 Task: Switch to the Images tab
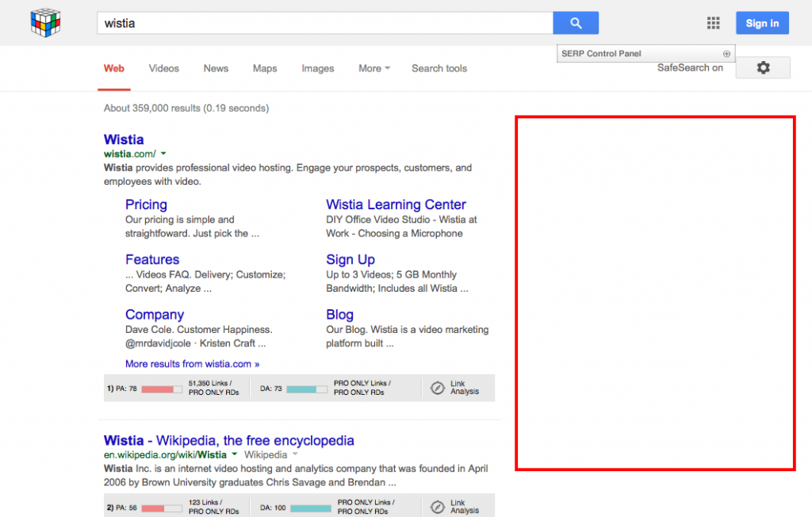tap(317, 68)
